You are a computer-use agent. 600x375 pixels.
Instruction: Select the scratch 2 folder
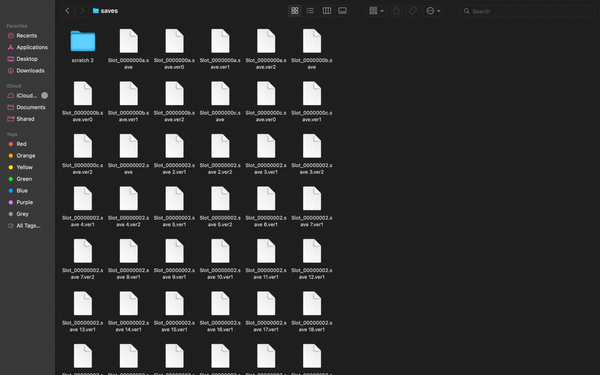pos(83,46)
